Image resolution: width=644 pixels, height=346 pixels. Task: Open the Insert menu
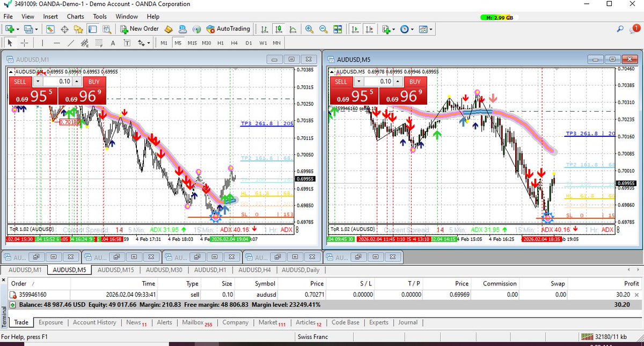[x=50, y=17]
